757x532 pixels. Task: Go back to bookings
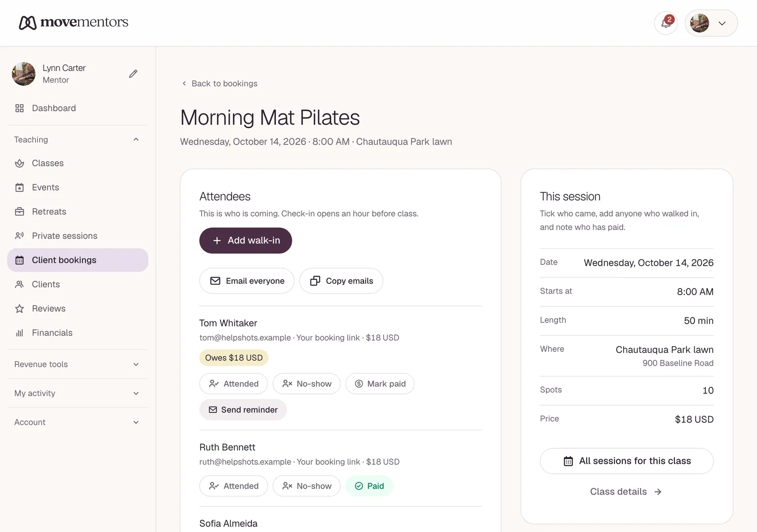pyautogui.click(x=220, y=84)
